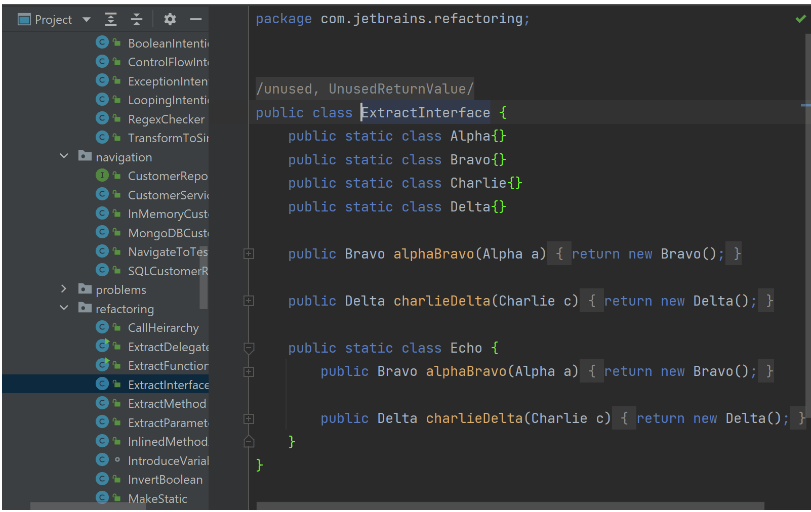Click class icon beside ExtractMethod
Viewport: 811px width, 512px height.
tap(102, 403)
